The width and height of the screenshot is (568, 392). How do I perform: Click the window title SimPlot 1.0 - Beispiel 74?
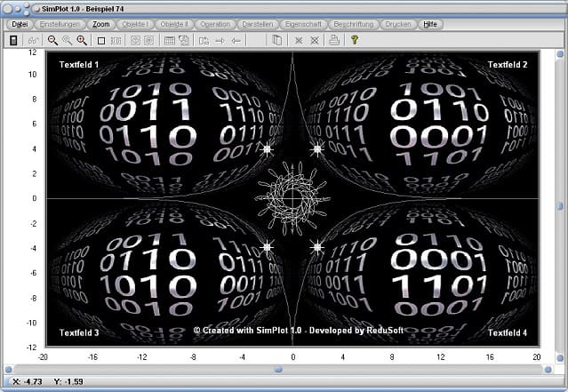coord(83,9)
